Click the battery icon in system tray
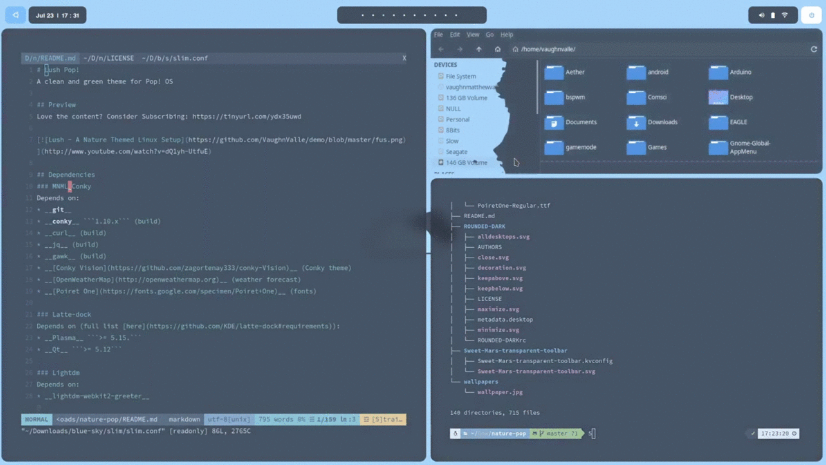Screen dimensions: 826x465 point(773,15)
